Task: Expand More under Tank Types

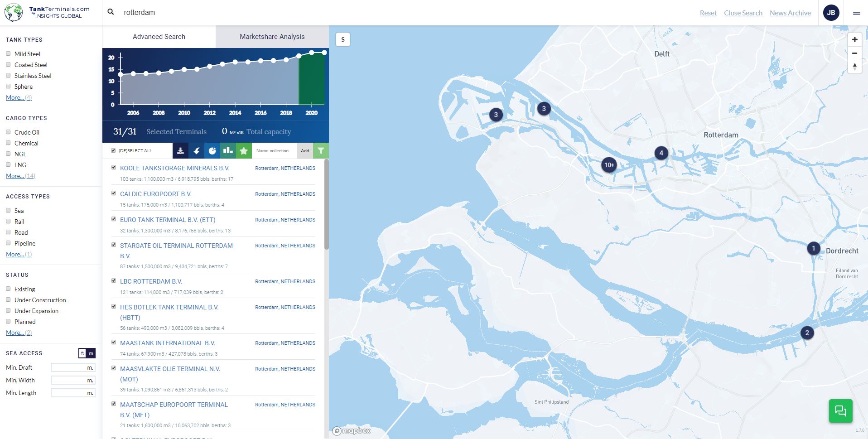Action: coord(19,97)
